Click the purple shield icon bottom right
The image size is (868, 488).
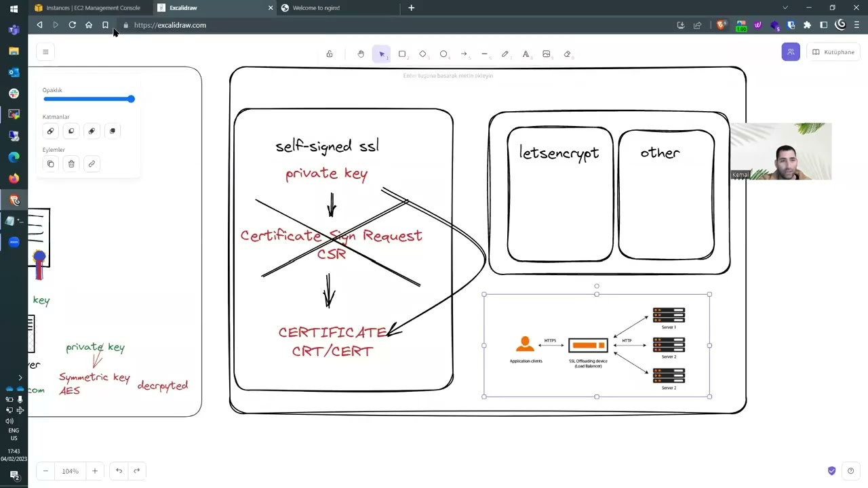pyautogui.click(x=831, y=471)
